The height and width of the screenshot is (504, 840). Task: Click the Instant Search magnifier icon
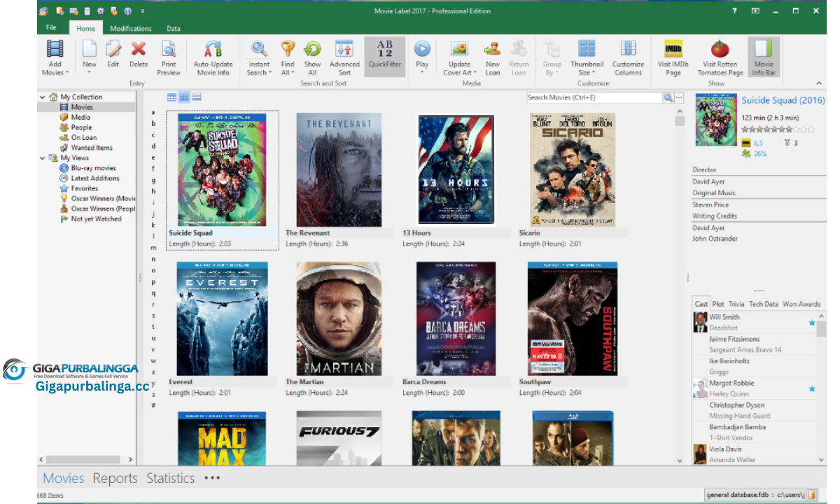pyautogui.click(x=259, y=48)
